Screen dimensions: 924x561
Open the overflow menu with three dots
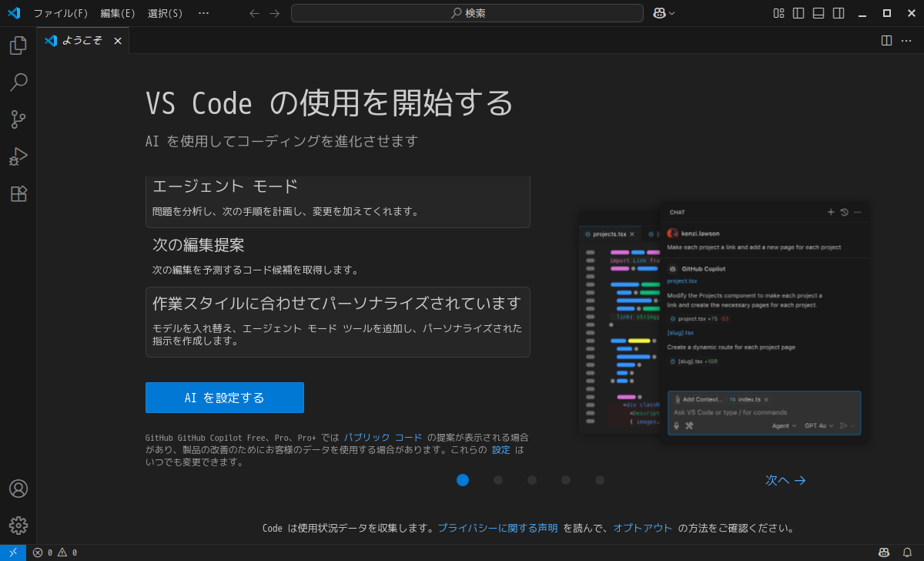(x=203, y=13)
